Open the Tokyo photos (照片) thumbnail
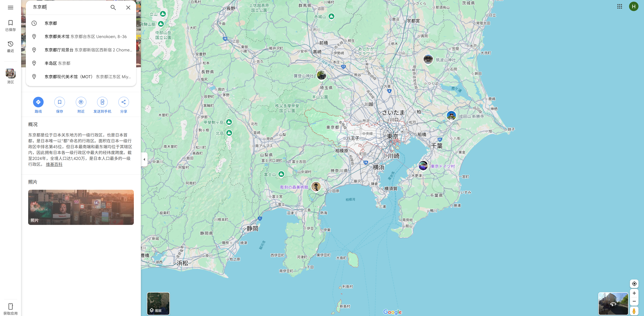This screenshot has height=316, width=644. [x=81, y=207]
